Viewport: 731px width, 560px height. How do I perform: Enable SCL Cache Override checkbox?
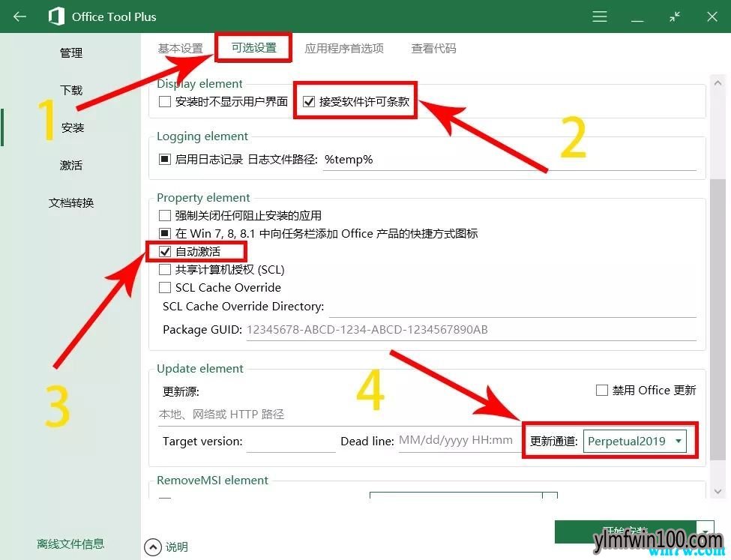point(164,287)
